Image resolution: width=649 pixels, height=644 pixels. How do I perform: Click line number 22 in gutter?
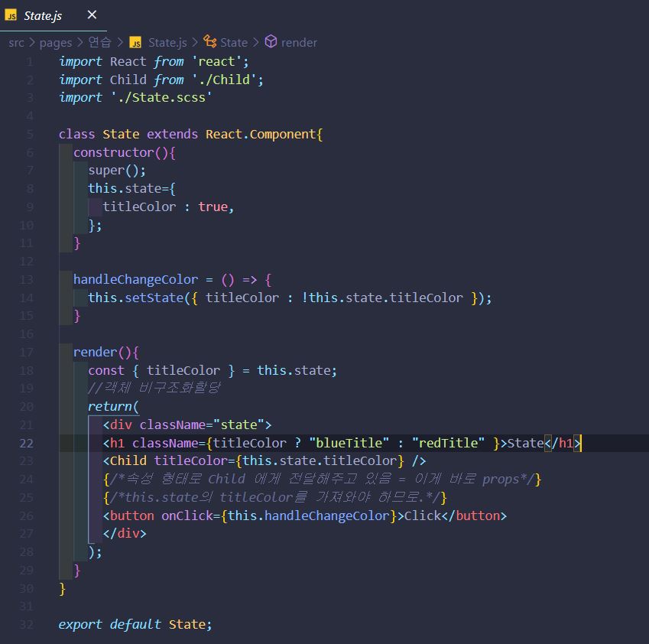pos(26,443)
